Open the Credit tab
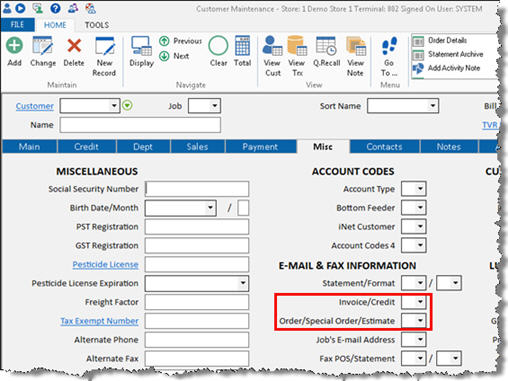 (86, 147)
